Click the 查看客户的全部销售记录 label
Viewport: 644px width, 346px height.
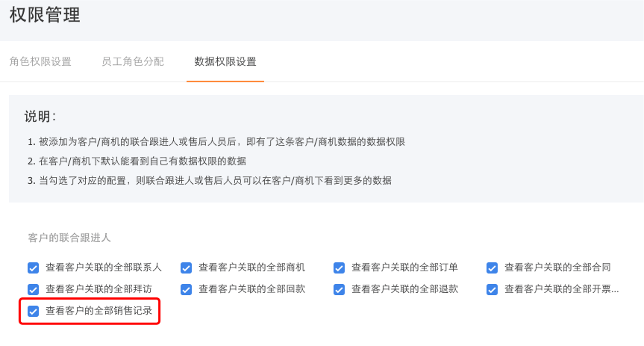pyautogui.click(x=99, y=311)
